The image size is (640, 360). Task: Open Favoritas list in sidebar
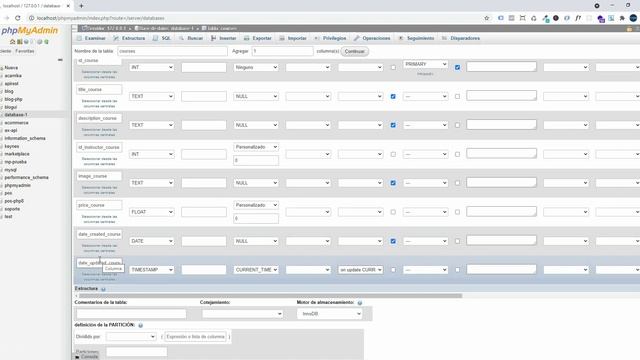tap(25, 51)
